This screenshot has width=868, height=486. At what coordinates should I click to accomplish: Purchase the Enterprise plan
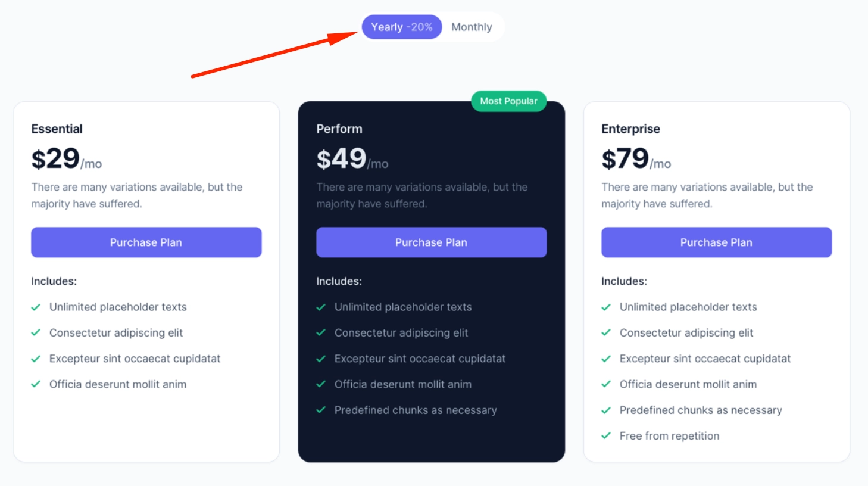pos(716,242)
